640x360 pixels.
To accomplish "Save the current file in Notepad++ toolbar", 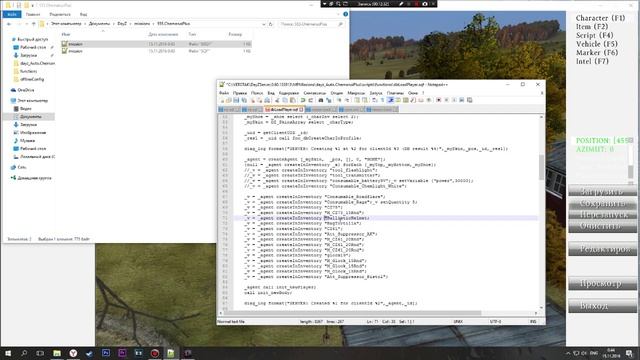I will (x=236, y=100).
